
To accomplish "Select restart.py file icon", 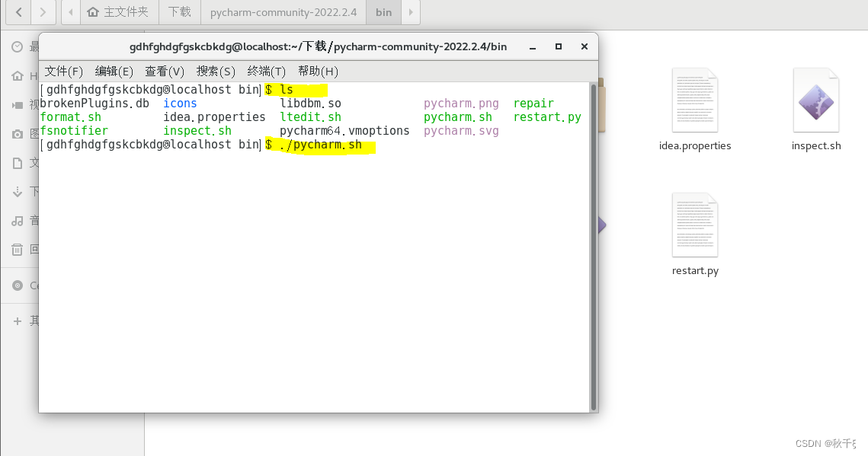I will click(x=695, y=225).
